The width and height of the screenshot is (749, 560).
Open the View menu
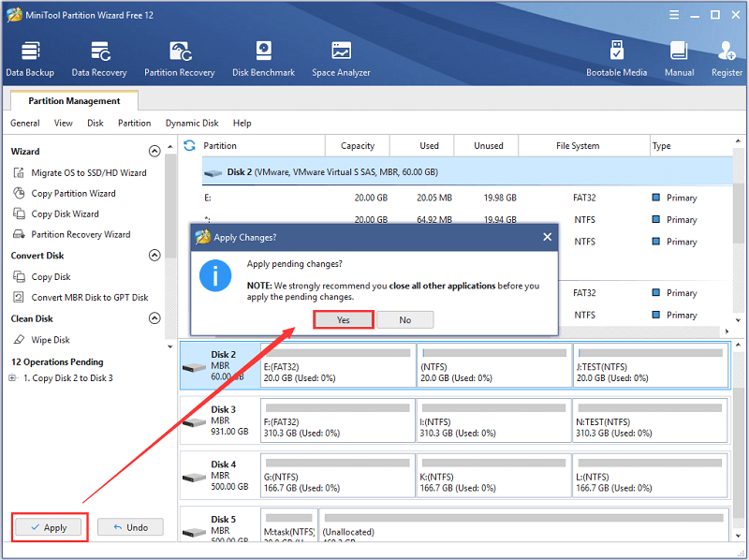tap(63, 124)
